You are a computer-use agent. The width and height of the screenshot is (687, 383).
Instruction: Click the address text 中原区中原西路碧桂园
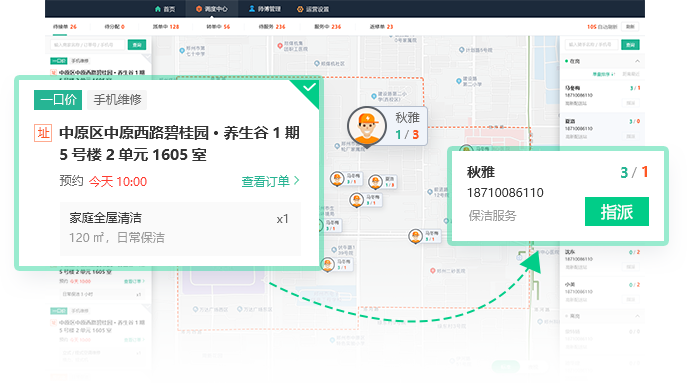pos(134,133)
